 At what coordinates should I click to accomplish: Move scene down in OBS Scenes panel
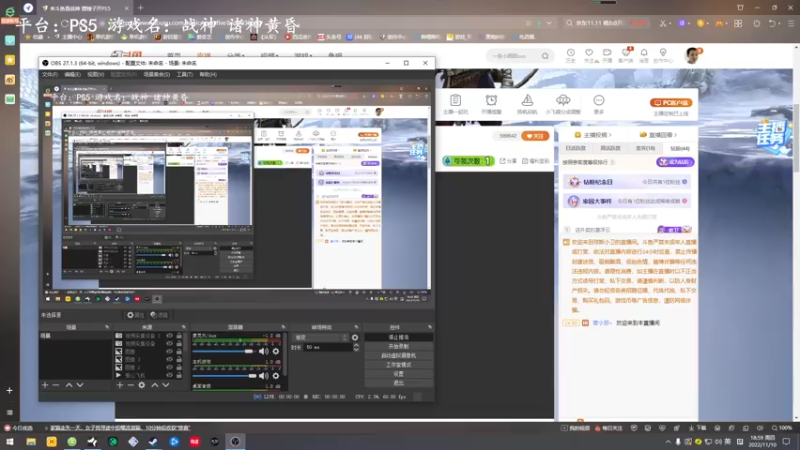click(x=80, y=385)
